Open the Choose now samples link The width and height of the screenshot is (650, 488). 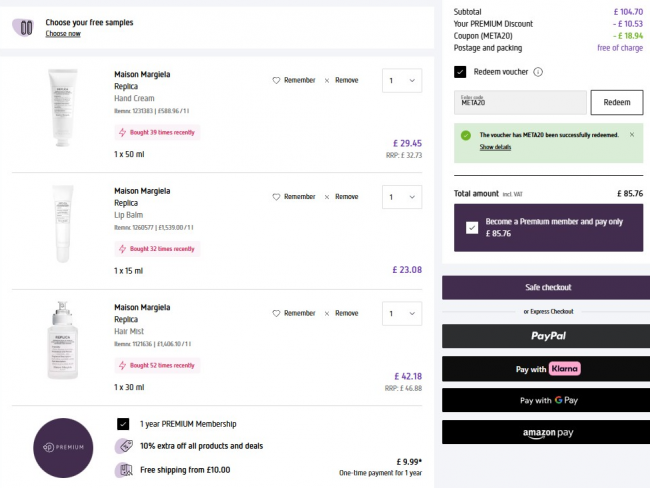[x=63, y=34]
